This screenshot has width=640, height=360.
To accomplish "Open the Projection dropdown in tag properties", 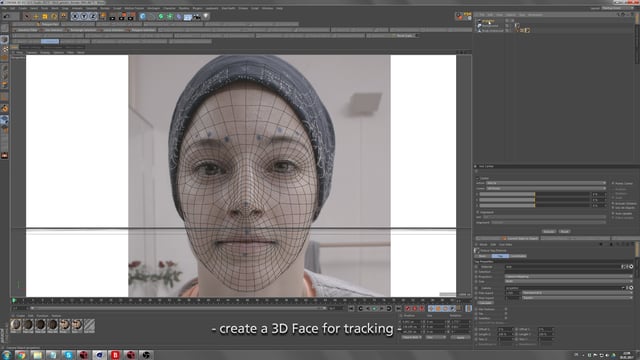I will pyautogui.click(x=568, y=276).
